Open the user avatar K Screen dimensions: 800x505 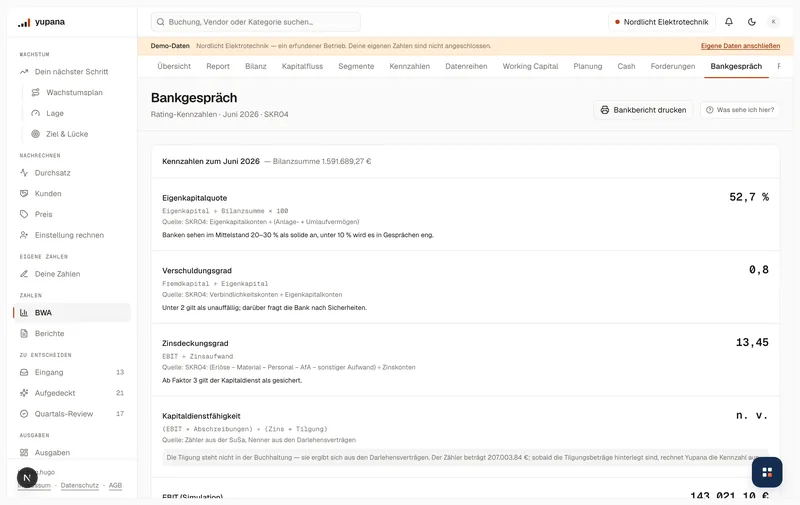(x=773, y=22)
